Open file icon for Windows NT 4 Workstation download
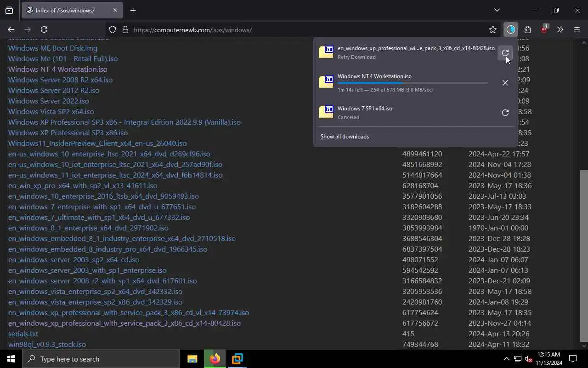The image size is (588, 368). point(326,82)
